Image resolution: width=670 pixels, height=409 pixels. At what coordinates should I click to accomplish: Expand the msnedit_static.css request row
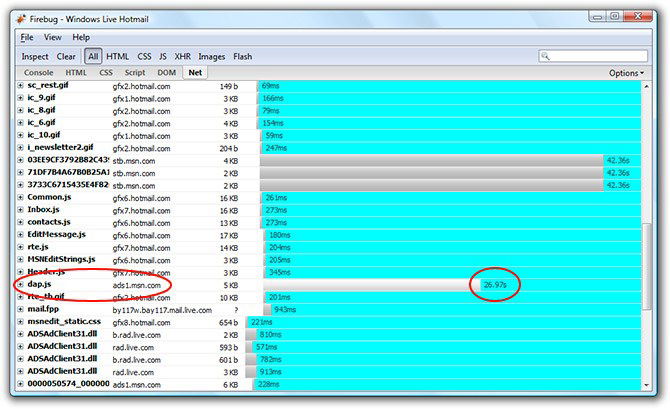[20, 321]
